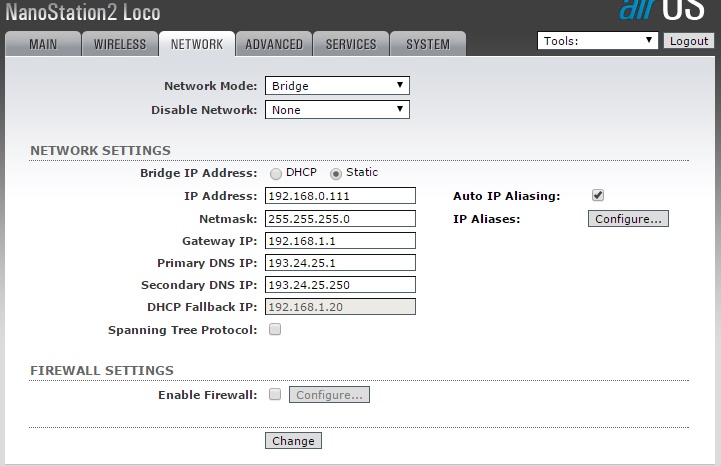The width and height of the screenshot is (721, 466).
Task: Go to the SERVICES tab
Action: pyautogui.click(x=351, y=44)
